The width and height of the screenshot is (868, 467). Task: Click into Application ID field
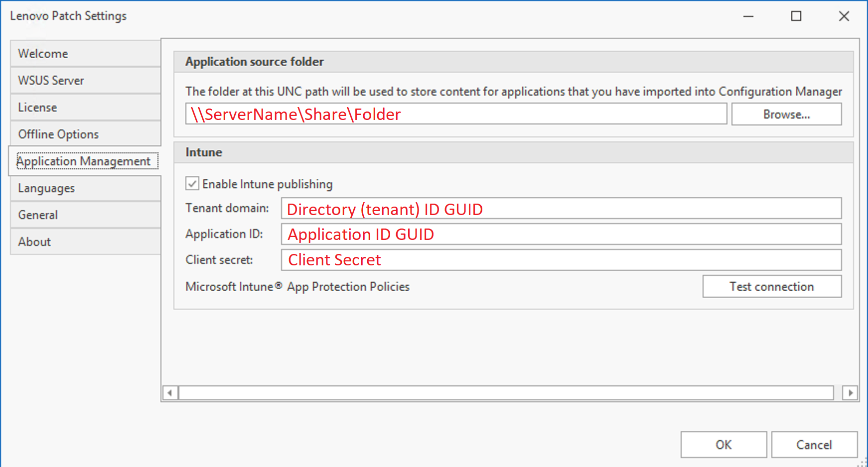coord(561,234)
